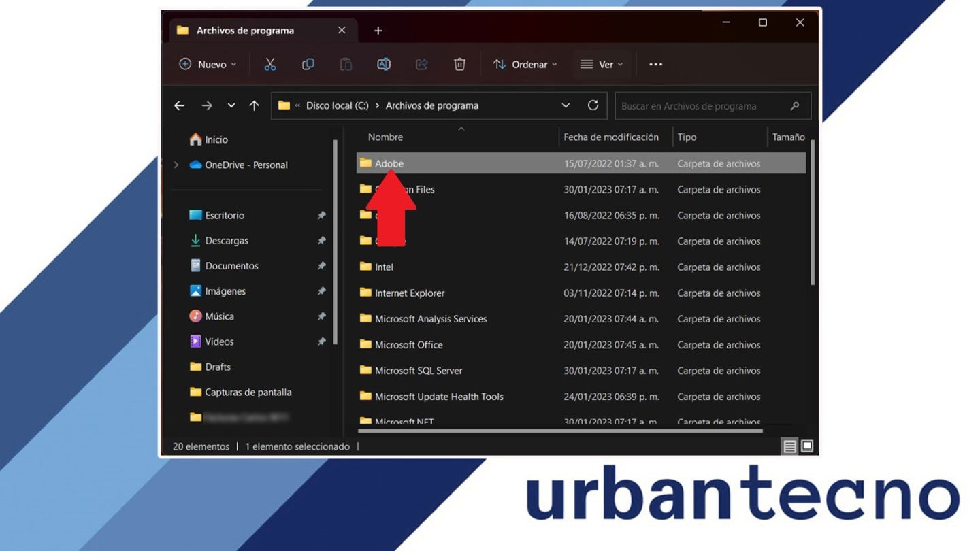This screenshot has height=551, width=980.
Task: Unpin Música using its pin icon
Action: point(321,316)
